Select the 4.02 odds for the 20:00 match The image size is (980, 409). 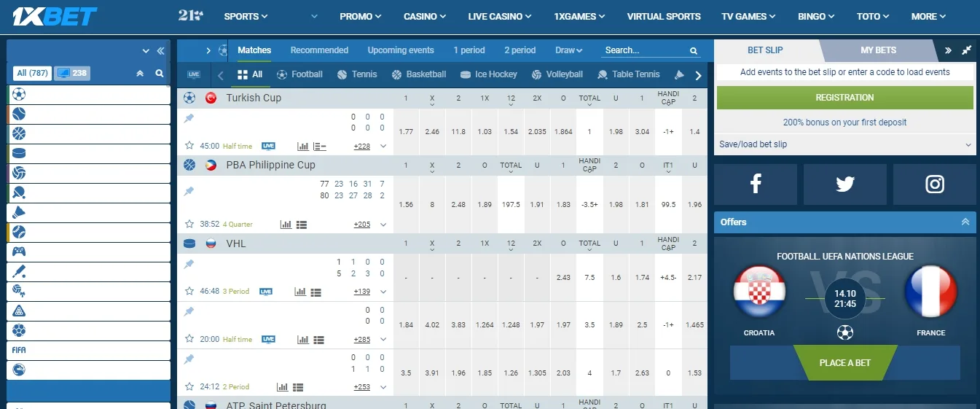[432, 325]
